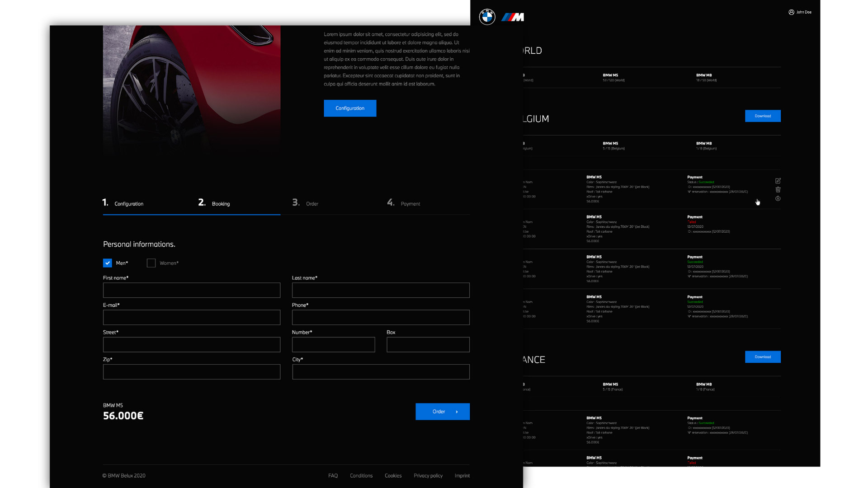The image size is (868, 488).
Task: Check the Men checkbox
Action: tap(108, 263)
